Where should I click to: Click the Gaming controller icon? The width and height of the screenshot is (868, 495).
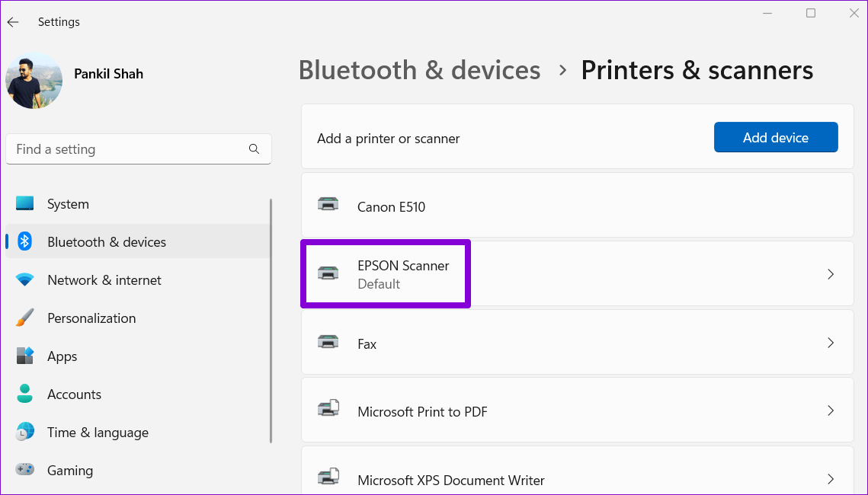click(x=25, y=470)
